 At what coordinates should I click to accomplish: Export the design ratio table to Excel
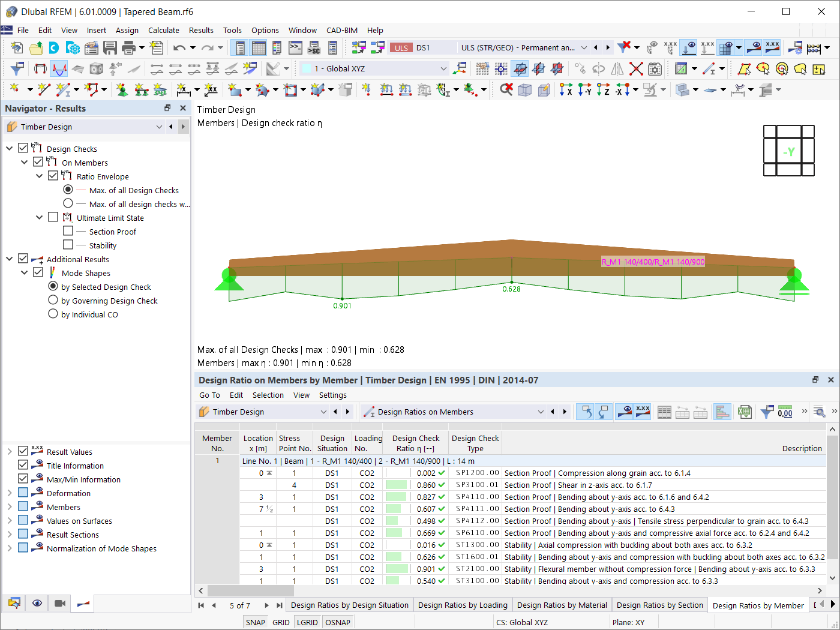(745, 412)
